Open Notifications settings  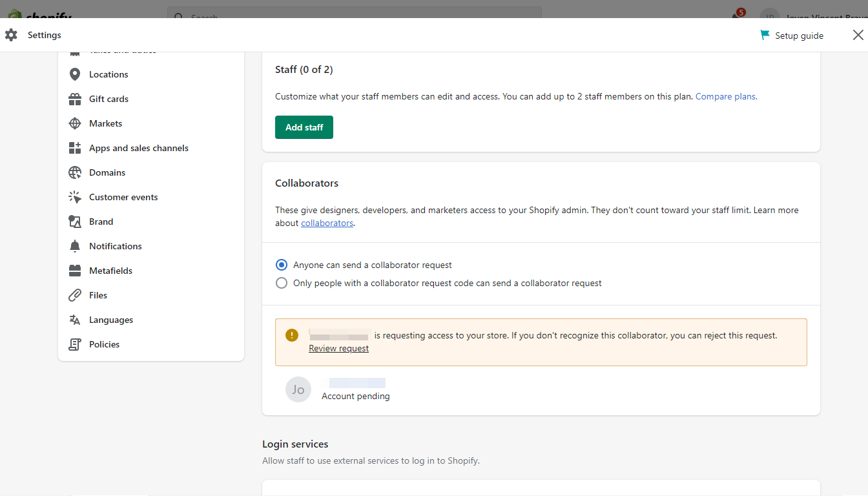click(x=116, y=245)
